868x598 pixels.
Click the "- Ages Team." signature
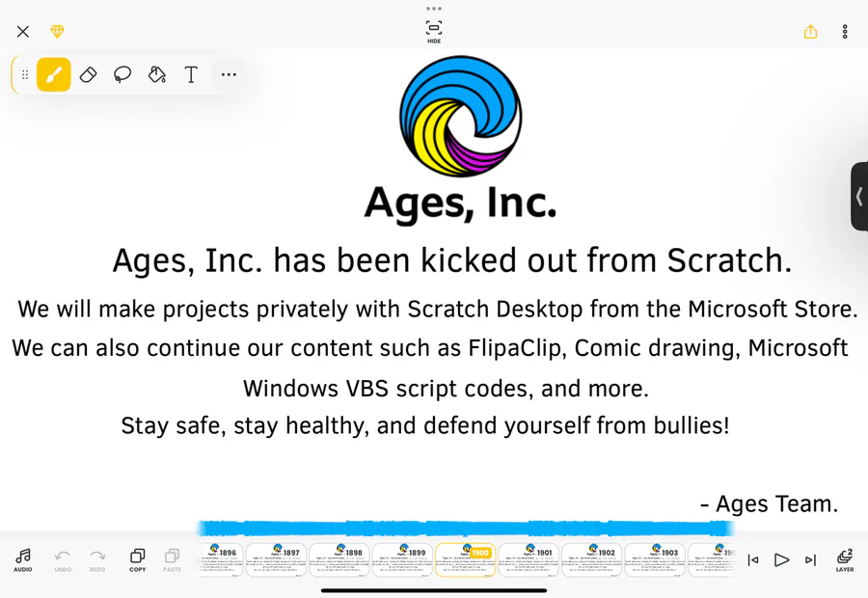click(770, 503)
